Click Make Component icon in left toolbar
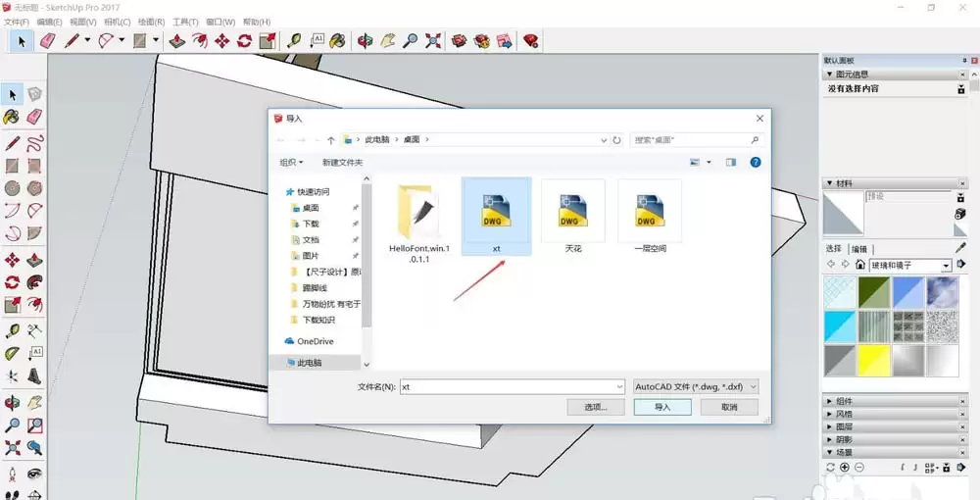Screen dimensions: 980x500 pos(35,94)
